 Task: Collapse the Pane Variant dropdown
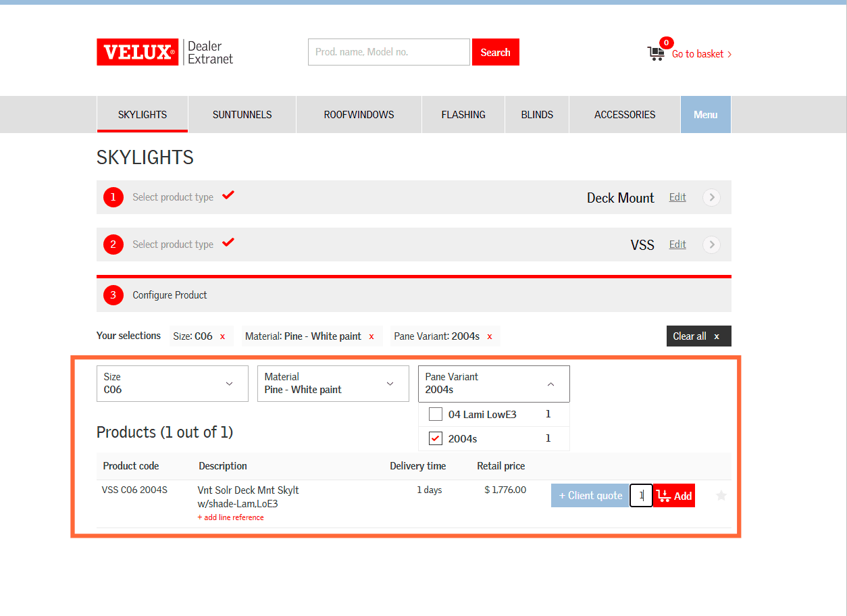494,384
